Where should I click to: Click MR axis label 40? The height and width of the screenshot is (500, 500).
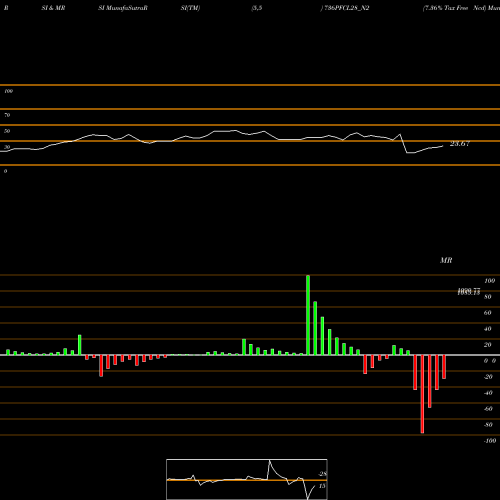[x=488, y=329]
